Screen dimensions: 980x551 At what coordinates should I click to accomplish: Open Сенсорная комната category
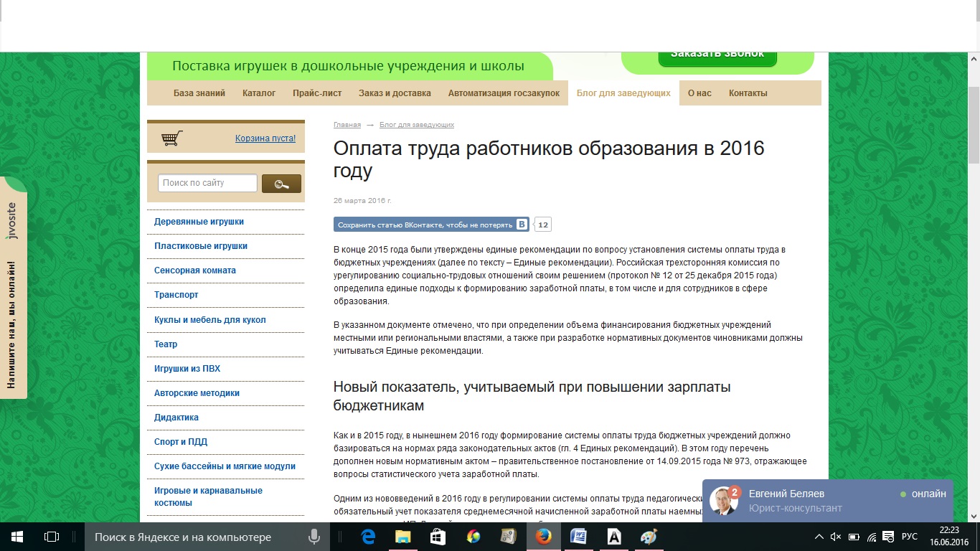195,270
